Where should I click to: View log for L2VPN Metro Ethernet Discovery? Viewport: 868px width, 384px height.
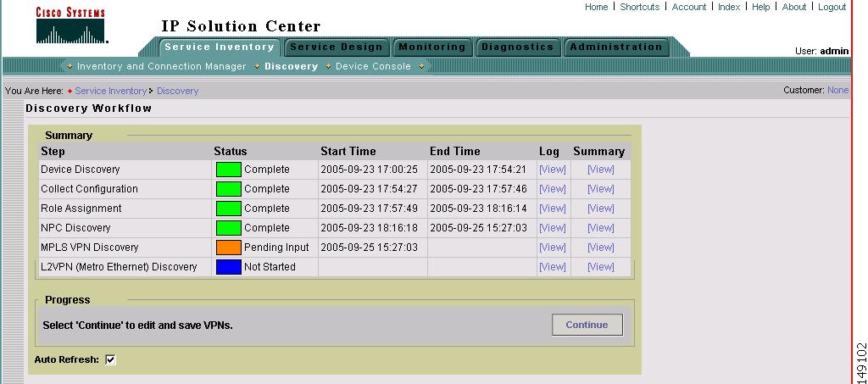[553, 267]
